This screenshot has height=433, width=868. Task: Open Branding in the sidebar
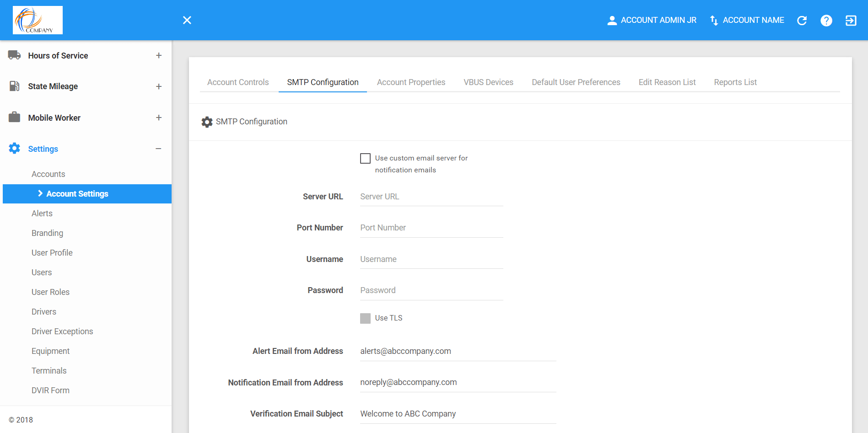coord(47,233)
